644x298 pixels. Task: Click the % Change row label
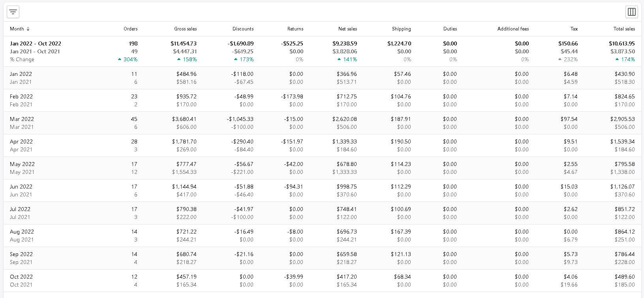22,59
